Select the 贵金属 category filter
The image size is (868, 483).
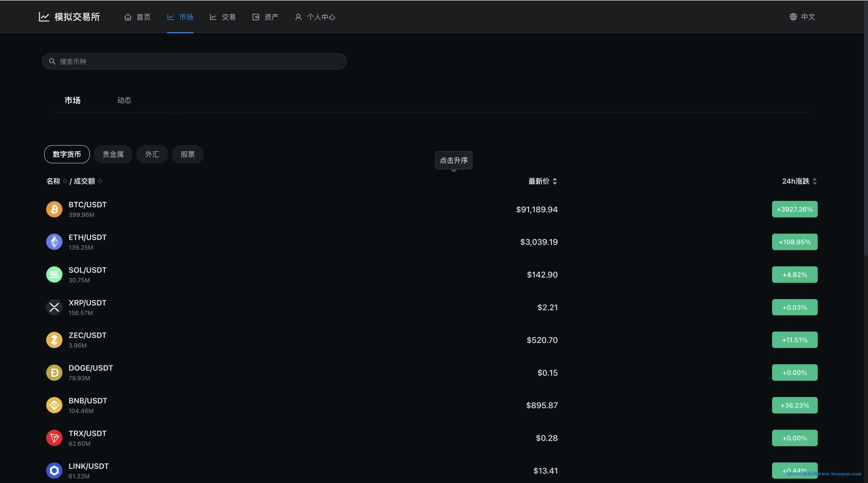tap(113, 154)
